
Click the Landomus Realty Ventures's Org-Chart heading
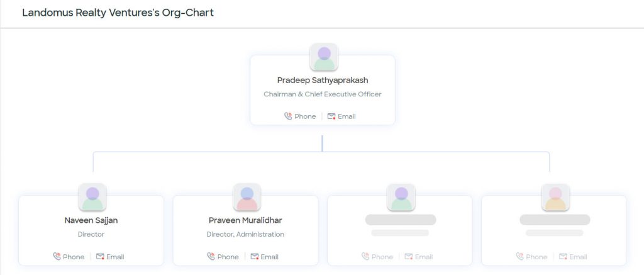coord(118,13)
